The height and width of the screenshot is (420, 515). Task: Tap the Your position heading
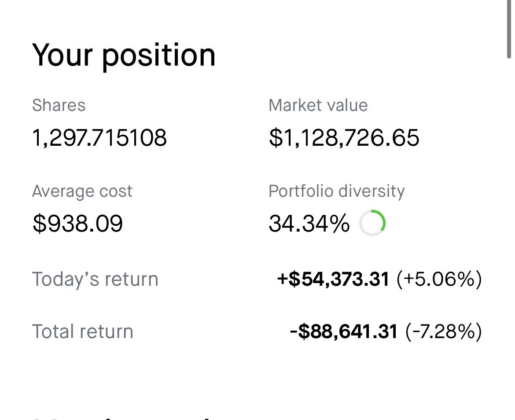[124, 55]
